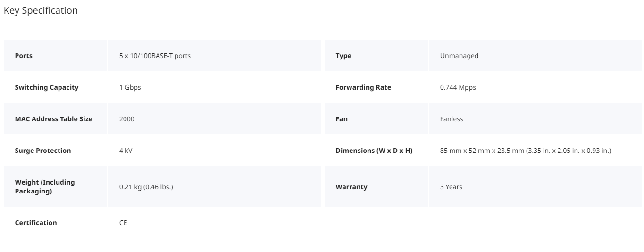Select the Weight (Including Packaging) label
Viewport: 644px width, 252px height.
point(45,187)
